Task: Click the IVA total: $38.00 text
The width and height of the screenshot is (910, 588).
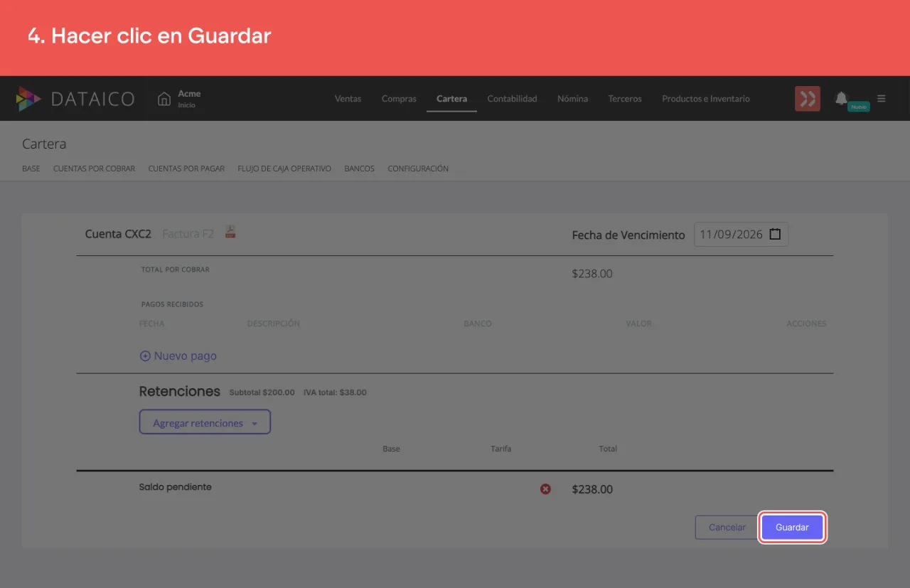Action: click(335, 392)
